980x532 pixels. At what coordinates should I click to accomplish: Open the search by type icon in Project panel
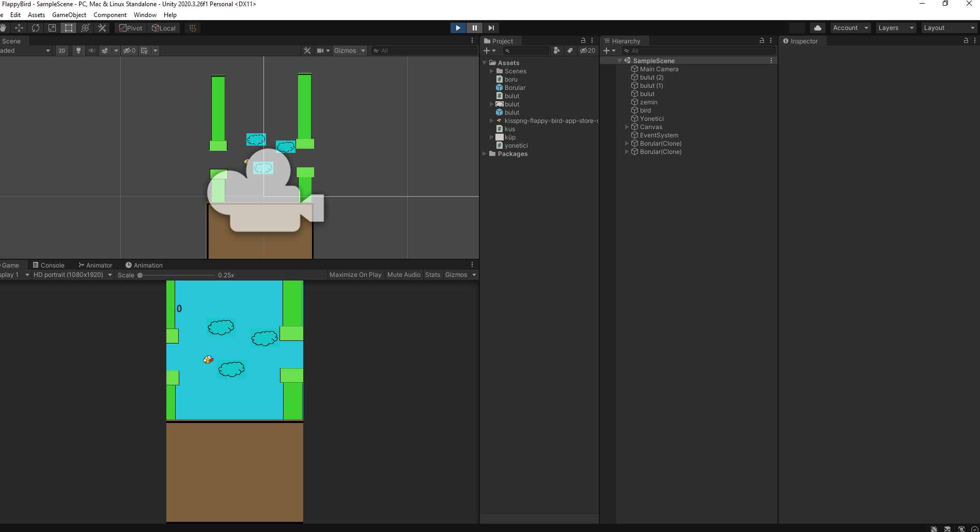coord(557,51)
